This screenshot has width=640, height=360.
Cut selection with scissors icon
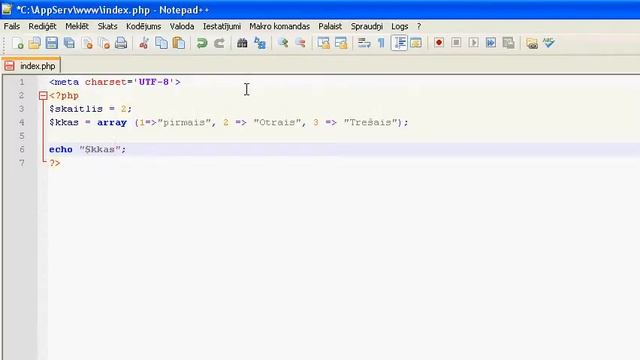tap(144, 43)
